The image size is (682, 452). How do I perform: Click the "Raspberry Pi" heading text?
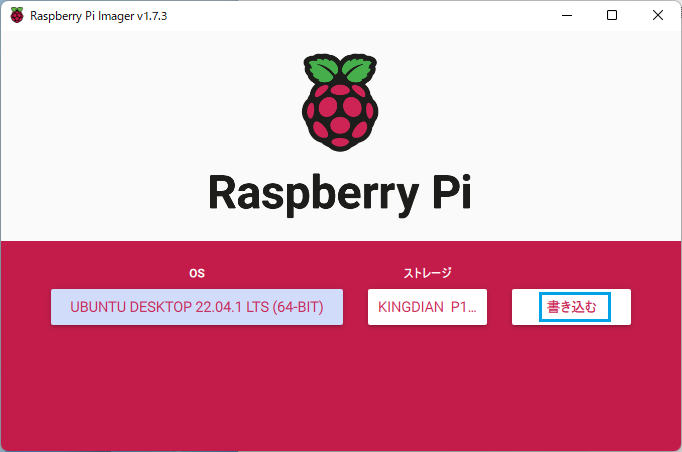[340, 194]
